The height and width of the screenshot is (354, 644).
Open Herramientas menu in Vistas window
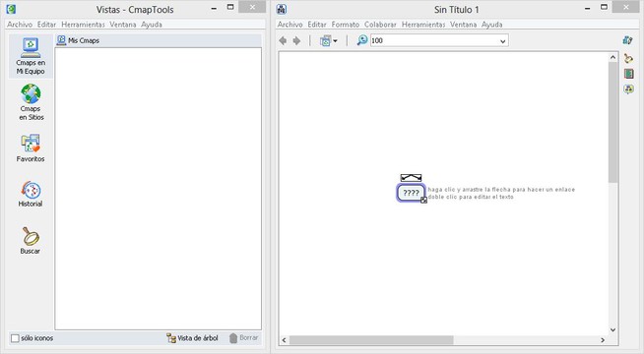click(x=83, y=25)
